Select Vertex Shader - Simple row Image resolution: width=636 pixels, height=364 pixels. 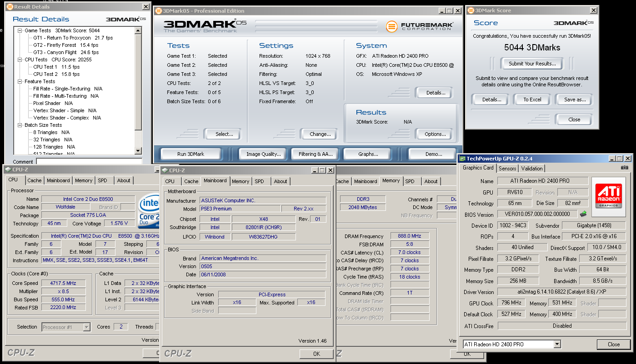click(65, 110)
